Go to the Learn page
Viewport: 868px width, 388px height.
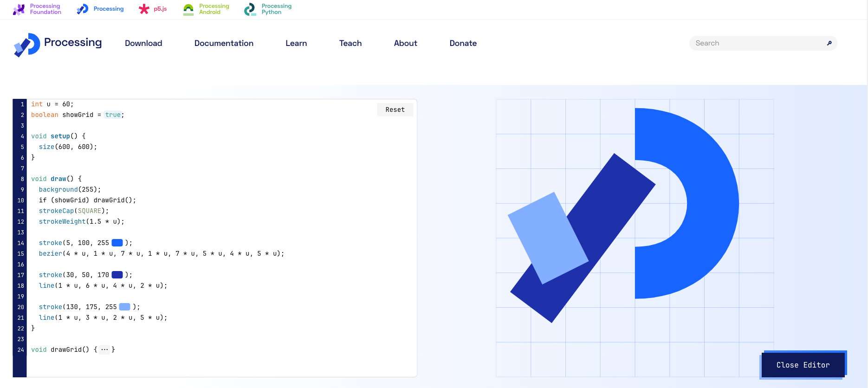tap(296, 43)
